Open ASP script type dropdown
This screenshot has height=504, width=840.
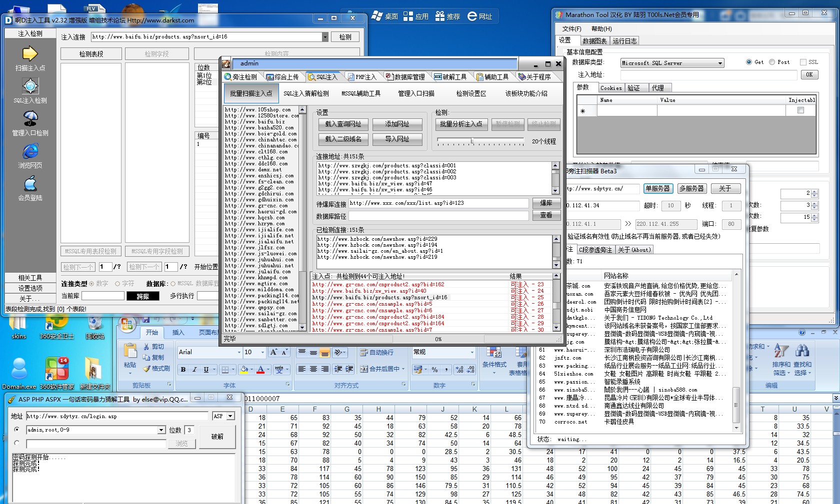(x=230, y=416)
